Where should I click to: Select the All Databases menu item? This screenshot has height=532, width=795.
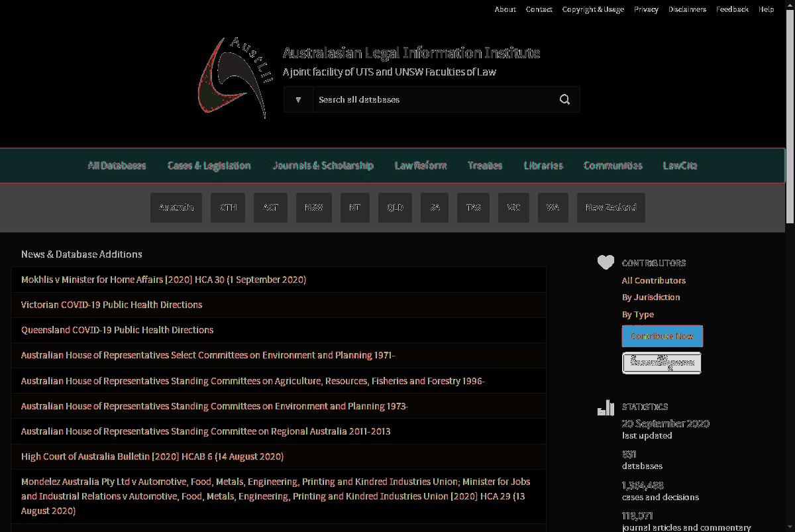(117, 166)
